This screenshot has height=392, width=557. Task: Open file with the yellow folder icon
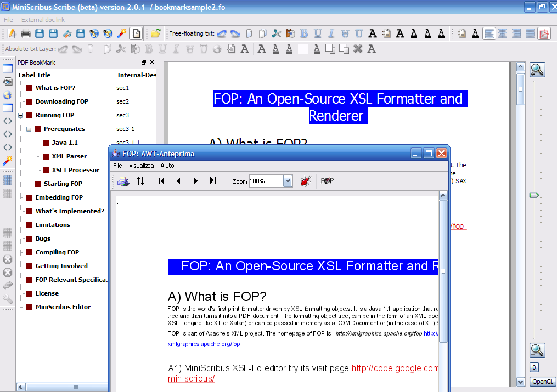point(155,33)
